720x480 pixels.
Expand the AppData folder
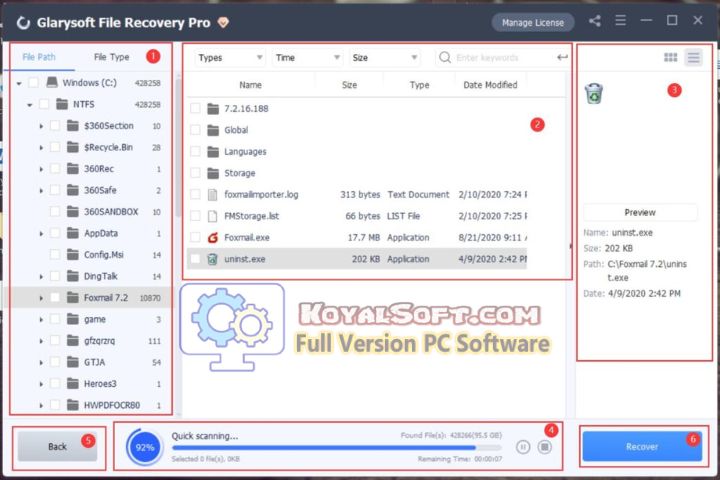coord(41,233)
